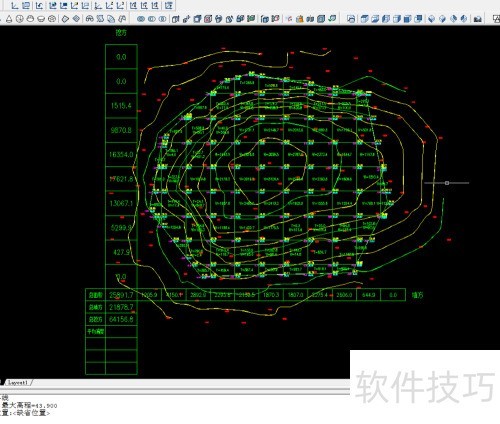Select the Delete Faces tool
Viewport: 500px width, 424px height.
click(208, 19)
